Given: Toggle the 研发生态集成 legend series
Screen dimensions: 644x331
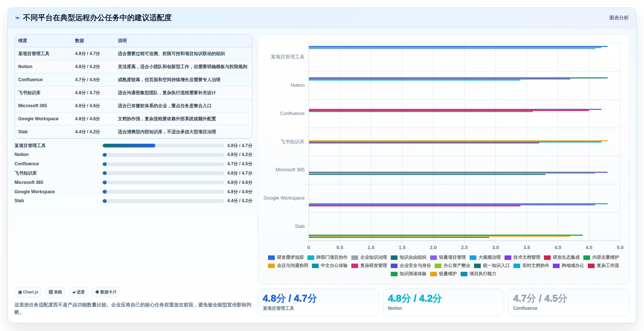Looking at the screenshot, I should (562, 257).
